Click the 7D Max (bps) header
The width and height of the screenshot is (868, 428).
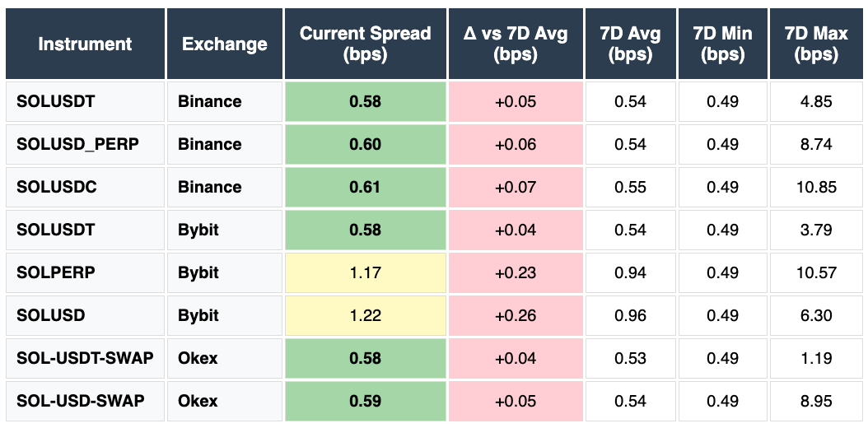[815, 44]
